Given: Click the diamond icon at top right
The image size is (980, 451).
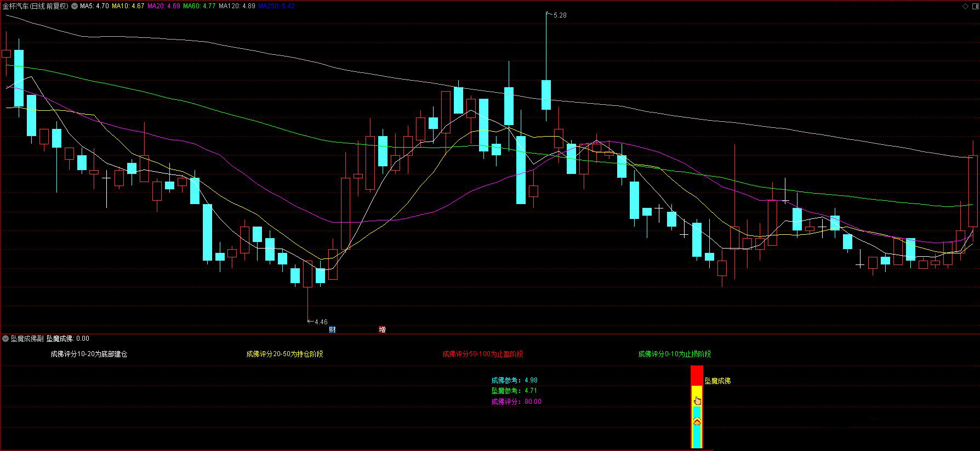Looking at the screenshot, I should point(965,6).
